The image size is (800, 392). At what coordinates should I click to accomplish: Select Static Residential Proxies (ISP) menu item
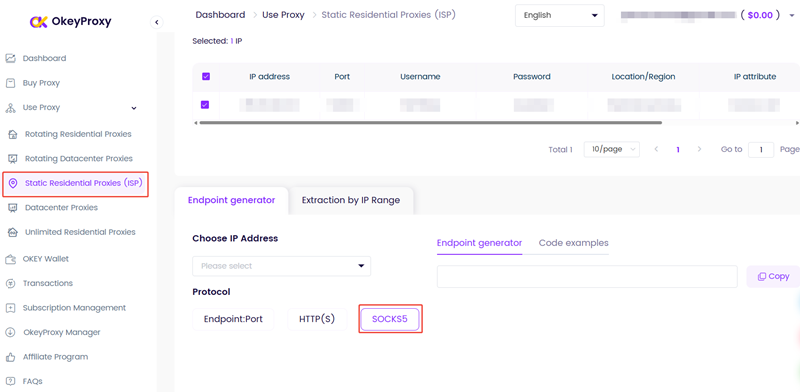pyautogui.click(x=84, y=183)
